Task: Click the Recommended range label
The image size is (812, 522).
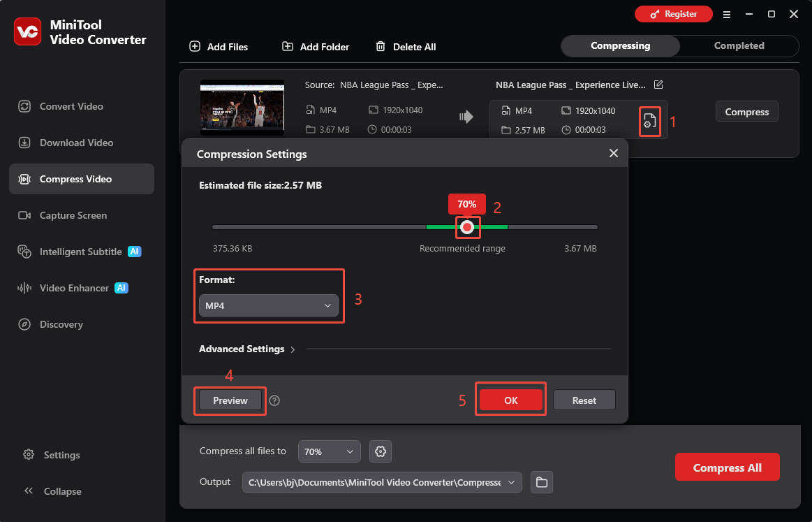Action: [x=462, y=248]
